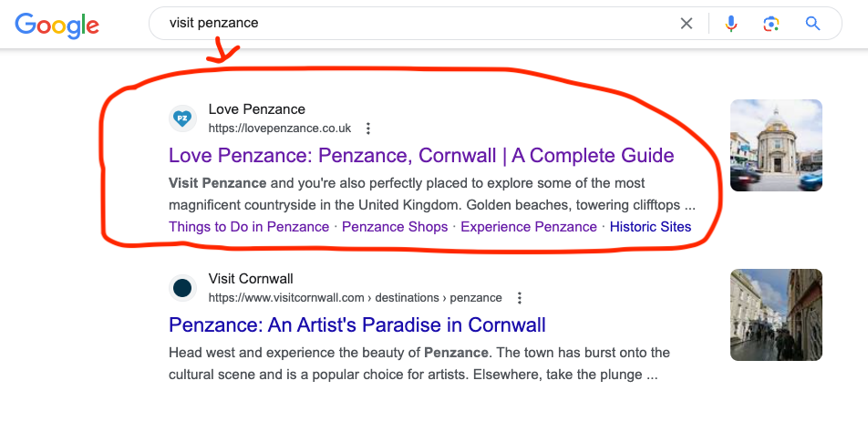Viewport: 868px width, 432px height.
Task: Click the https://lovepenzance.co.uk URL text
Action: pos(280,129)
